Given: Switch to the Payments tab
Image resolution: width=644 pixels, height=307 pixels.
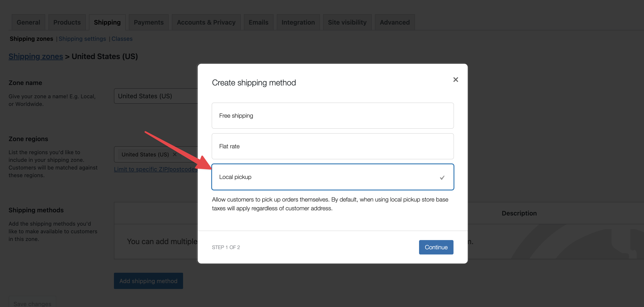Looking at the screenshot, I should pyautogui.click(x=148, y=22).
